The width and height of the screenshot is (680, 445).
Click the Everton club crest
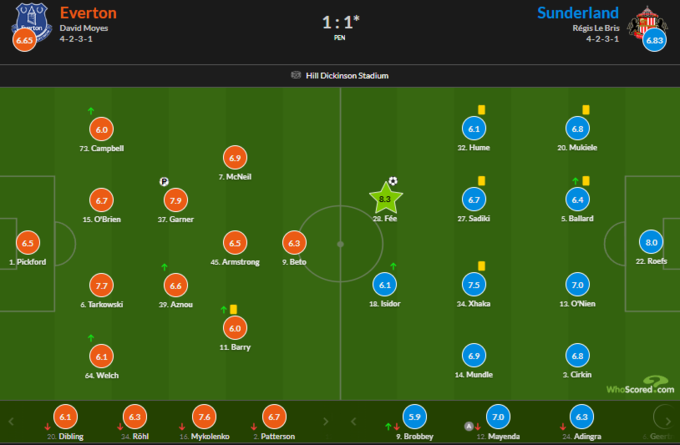coord(24,22)
